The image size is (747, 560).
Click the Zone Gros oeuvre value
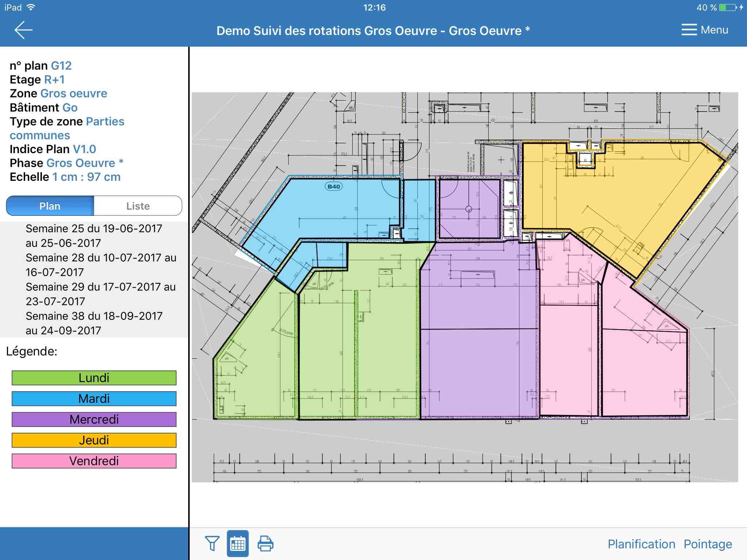(74, 93)
